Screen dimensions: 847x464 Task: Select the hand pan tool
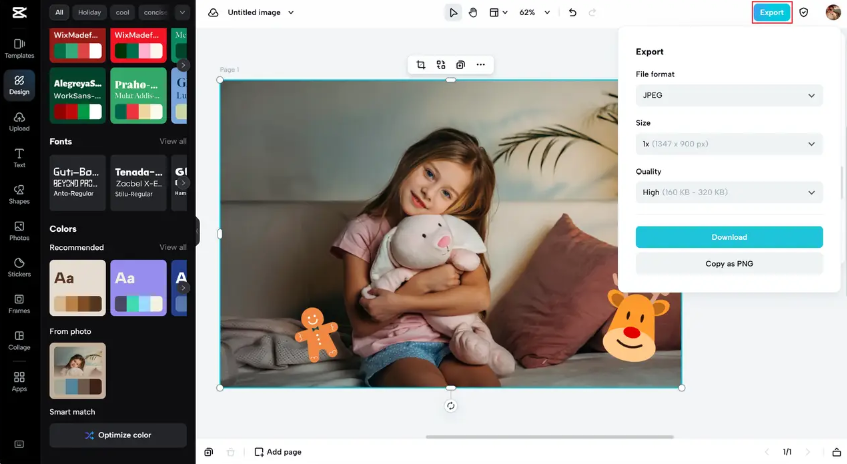pos(473,12)
